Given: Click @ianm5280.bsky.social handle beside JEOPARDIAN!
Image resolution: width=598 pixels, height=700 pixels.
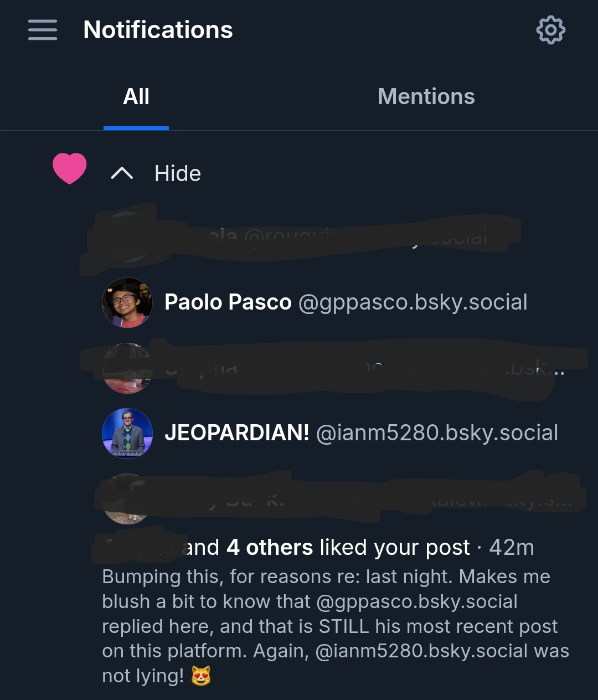Looking at the screenshot, I should [437, 433].
